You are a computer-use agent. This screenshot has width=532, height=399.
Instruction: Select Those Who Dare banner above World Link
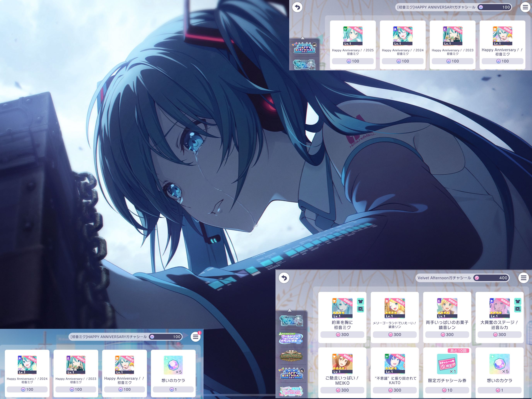pyautogui.click(x=292, y=321)
